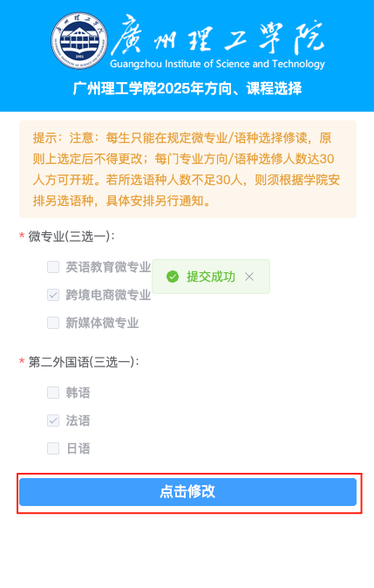Click the Guangzhou Institute of Science and Technology text
374x588 pixels.
(217, 64)
